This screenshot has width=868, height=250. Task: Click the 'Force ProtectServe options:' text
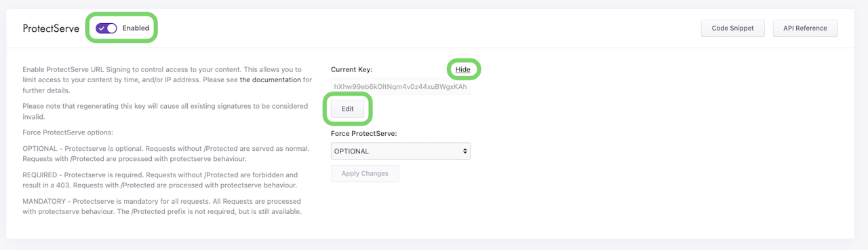tap(68, 132)
